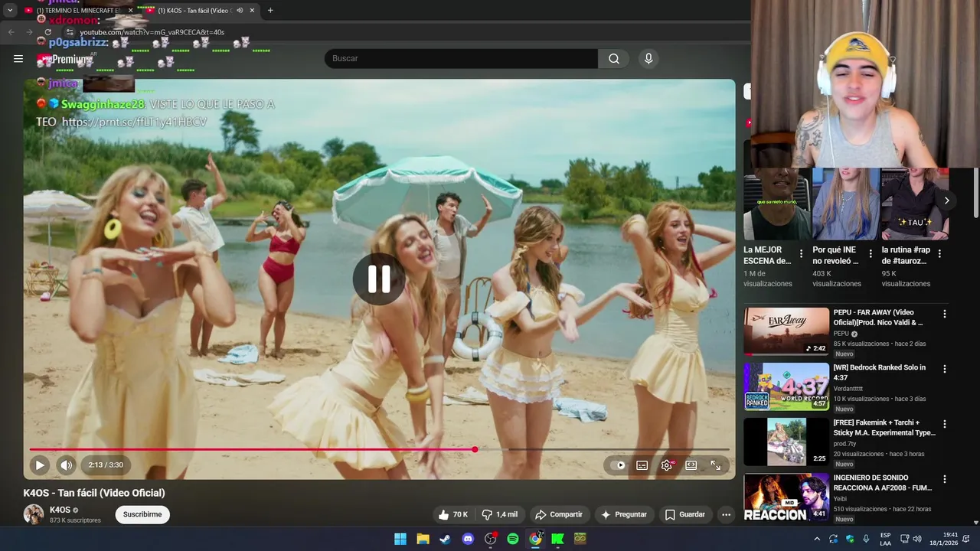Open the tab search dropdown arrow
The height and width of the screenshot is (551, 980).
click(10, 11)
